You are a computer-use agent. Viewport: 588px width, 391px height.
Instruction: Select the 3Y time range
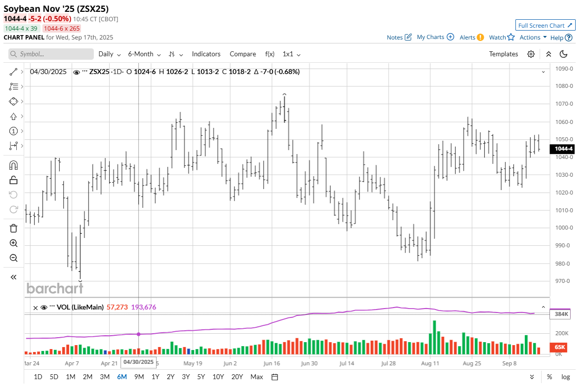pos(186,377)
